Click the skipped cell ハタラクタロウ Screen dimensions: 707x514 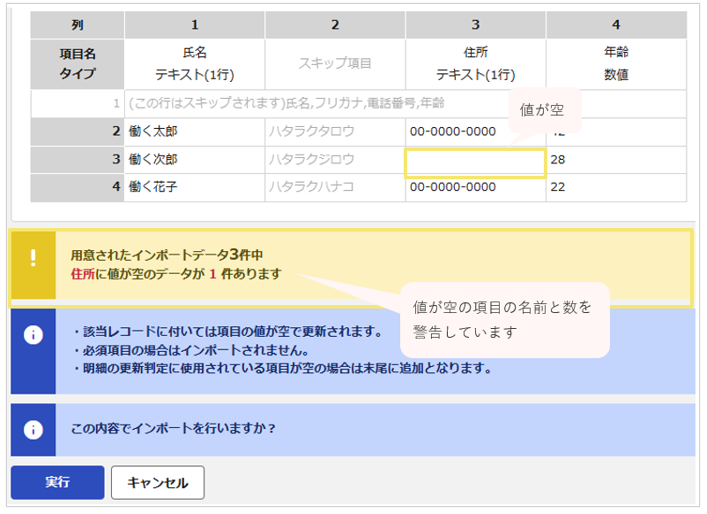335,131
